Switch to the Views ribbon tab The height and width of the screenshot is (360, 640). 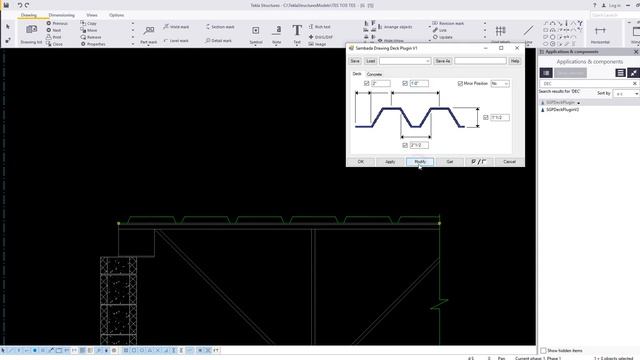(92, 15)
